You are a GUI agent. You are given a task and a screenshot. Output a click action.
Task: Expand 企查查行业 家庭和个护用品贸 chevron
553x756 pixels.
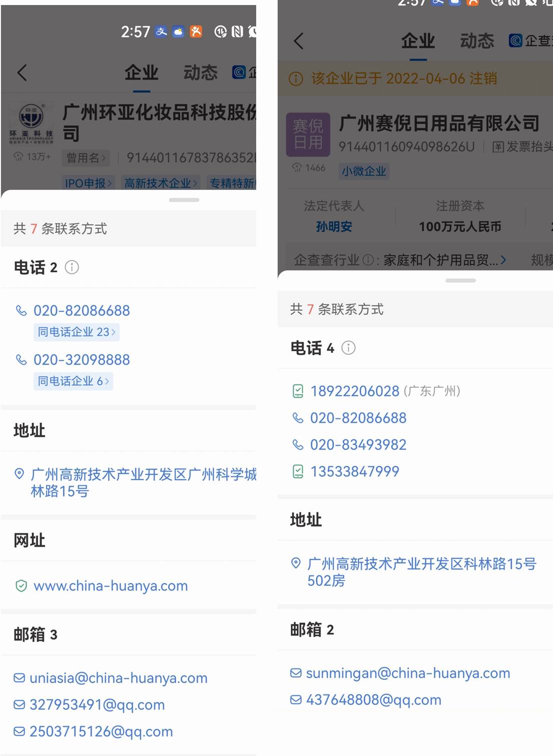tap(503, 260)
